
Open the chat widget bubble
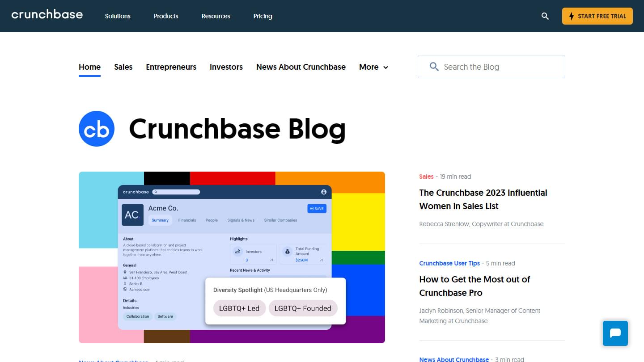pyautogui.click(x=615, y=333)
